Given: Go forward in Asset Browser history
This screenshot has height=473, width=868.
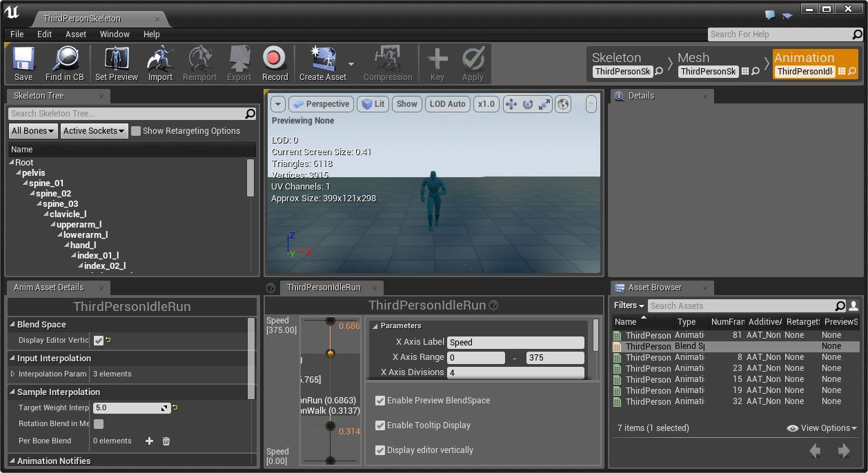Looking at the screenshot, I should pos(843,451).
